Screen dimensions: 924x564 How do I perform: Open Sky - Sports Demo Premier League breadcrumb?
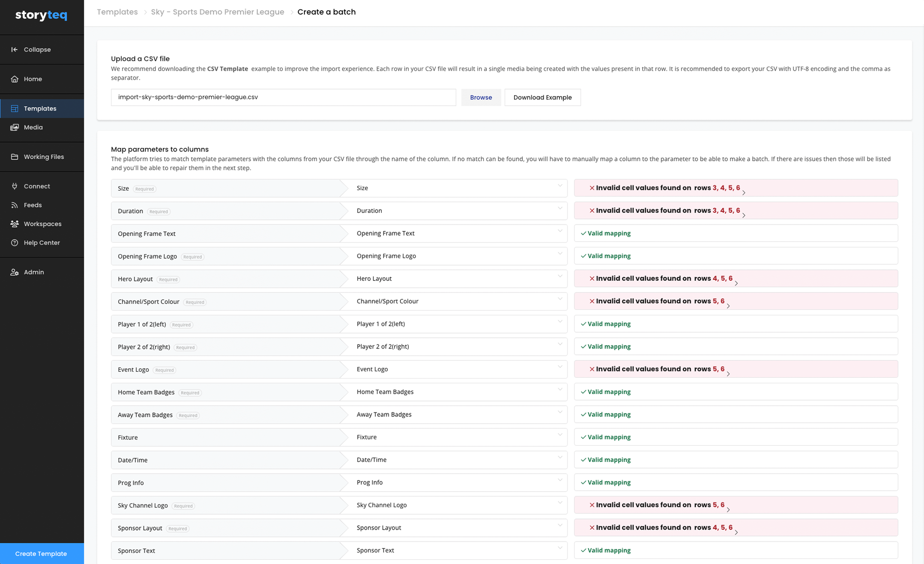click(218, 12)
